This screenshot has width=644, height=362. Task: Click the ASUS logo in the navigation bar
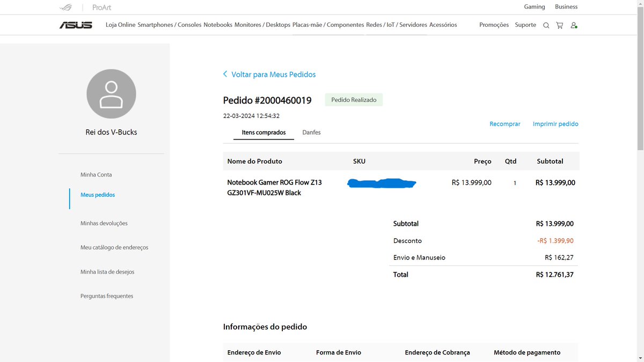pyautogui.click(x=76, y=25)
